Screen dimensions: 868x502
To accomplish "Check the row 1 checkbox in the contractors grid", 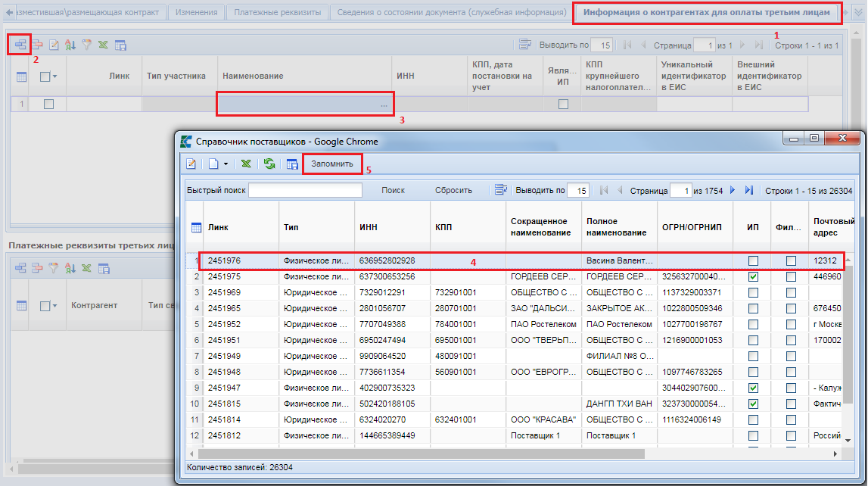I will pyautogui.click(x=48, y=104).
